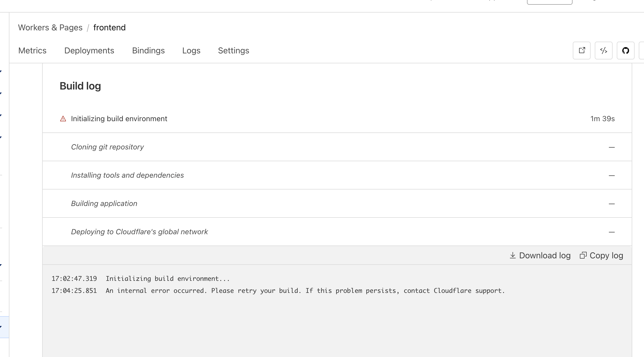
Task: Expand Deploying to Cloudflare's global network step
Action: click(337, 232)
